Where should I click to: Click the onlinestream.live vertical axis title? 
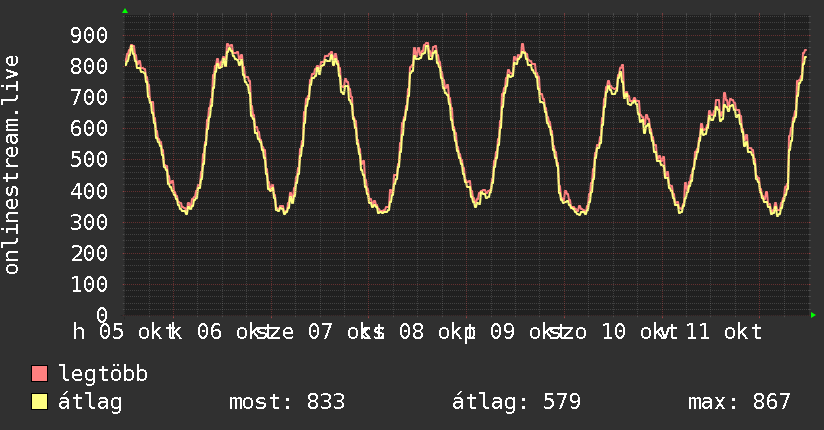point(11,165)
